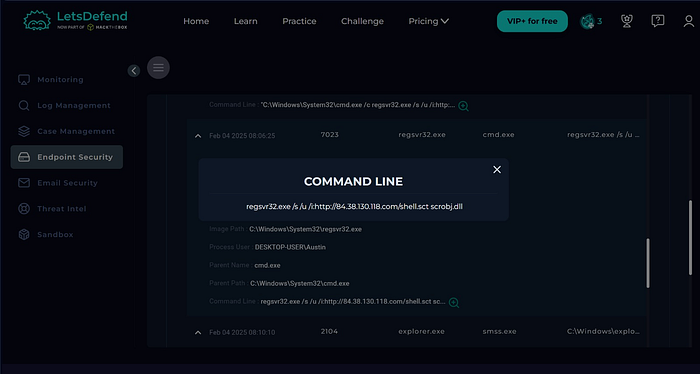Click regsvr32.exe process name in row 7023
Image resolution: width=700 pixels, height=374 pixels.
(422, 135)
